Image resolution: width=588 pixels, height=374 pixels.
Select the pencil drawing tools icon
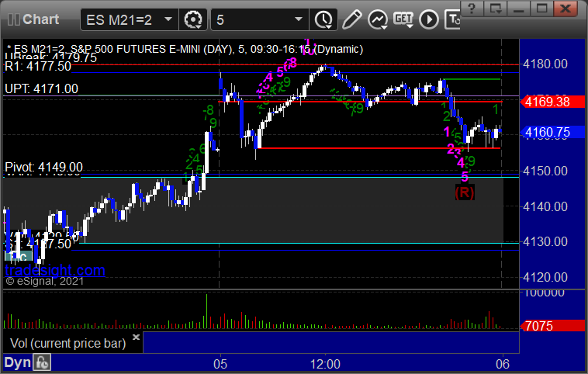pyautogui.click(x=351, y=19)
